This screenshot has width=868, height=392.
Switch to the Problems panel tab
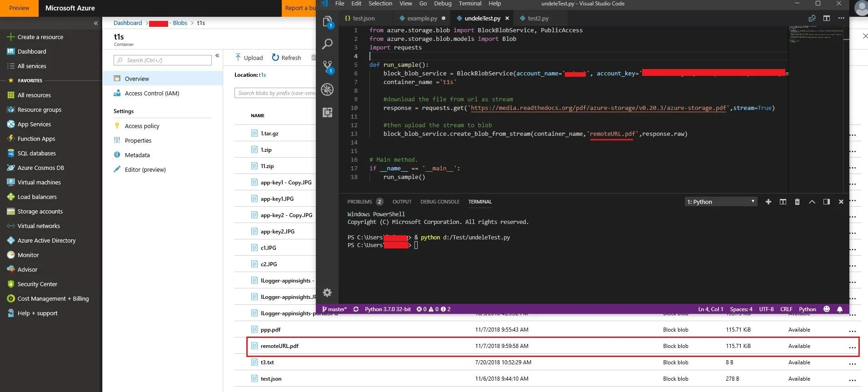click(x=365, y=202)
